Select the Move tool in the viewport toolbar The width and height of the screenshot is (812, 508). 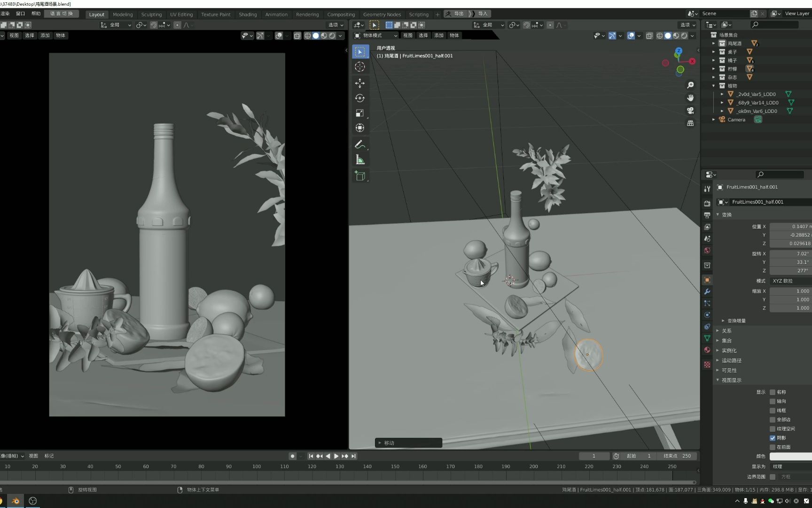(360, 83)
